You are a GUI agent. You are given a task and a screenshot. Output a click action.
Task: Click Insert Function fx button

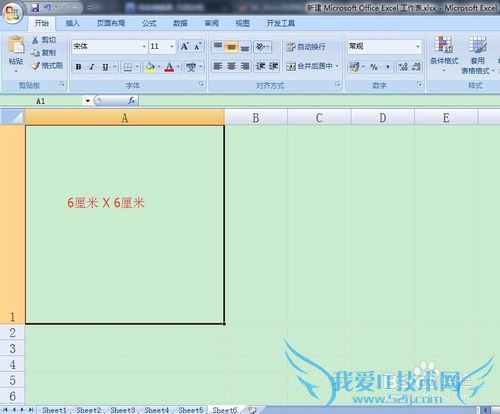click(x=132, y=100)
